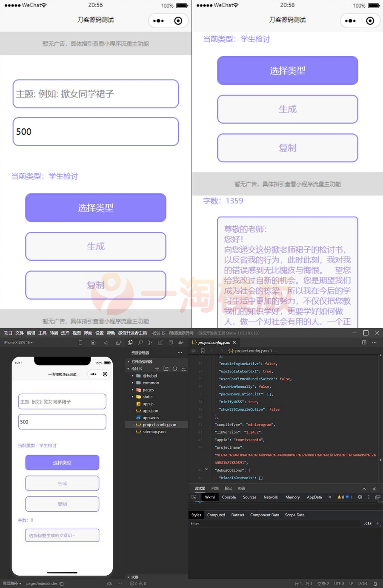Click the warnings indicator showing 8 warnings
383x588 pixels.
[x=342, y=497]
